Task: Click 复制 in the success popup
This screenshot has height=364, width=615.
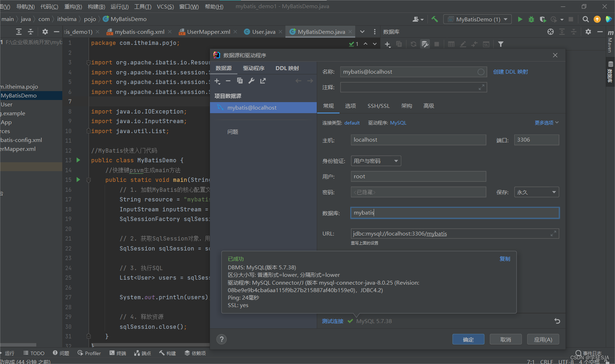Action: (x=505, y=259)
